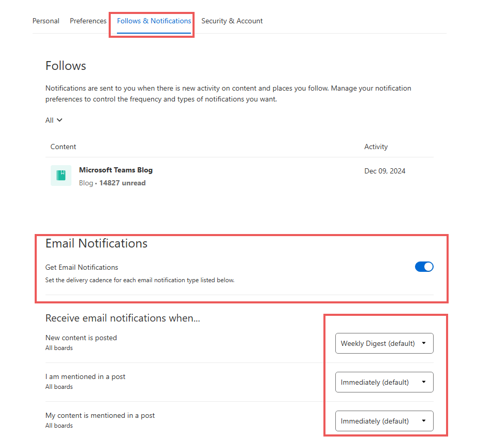Click the Content column header
Image resolution: width=504 pixels, height=437 pixels.
pos(63,147)
